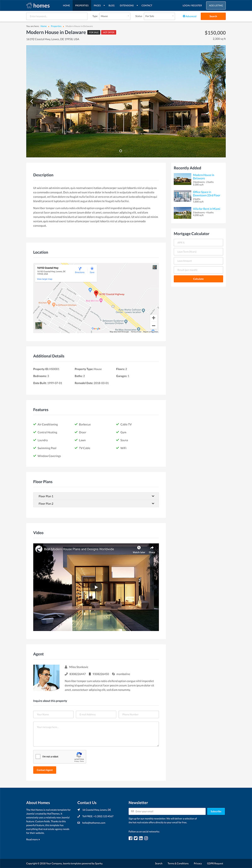Open Contact menu item
Image resolution: width=252 pixels, height=868 pixels.
pos(147,5)
